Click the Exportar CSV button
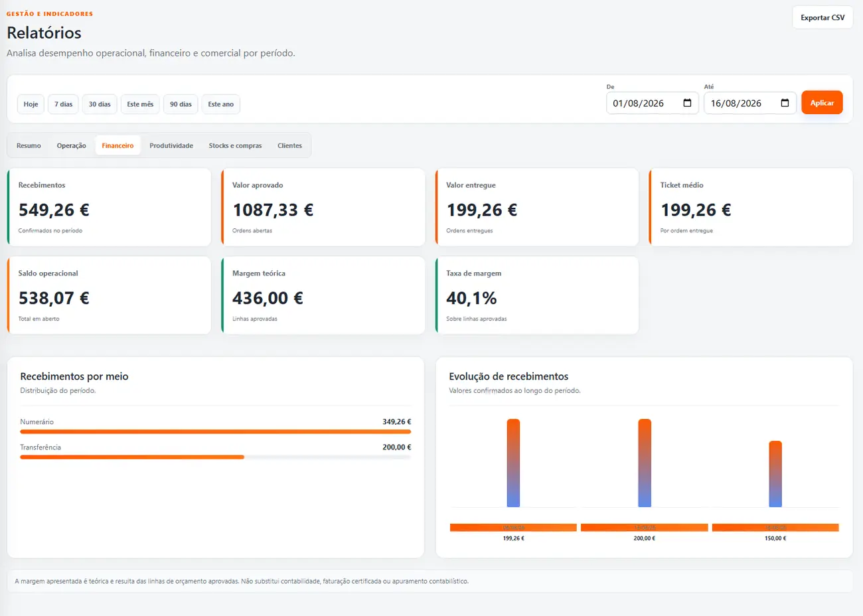The height and width of the screenshot is (616, 863). [x=823, y=18]
